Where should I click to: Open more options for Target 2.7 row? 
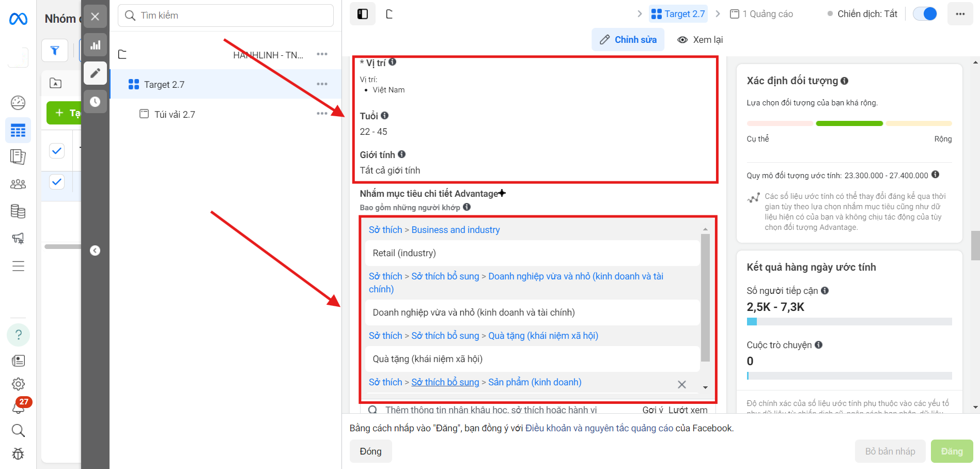(x=322, y=84)
